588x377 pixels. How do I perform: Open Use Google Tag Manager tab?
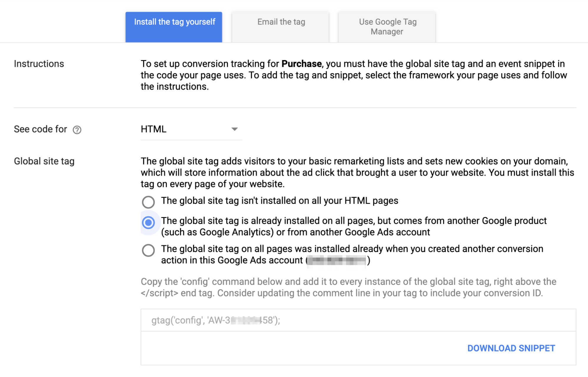click(387, 27)
